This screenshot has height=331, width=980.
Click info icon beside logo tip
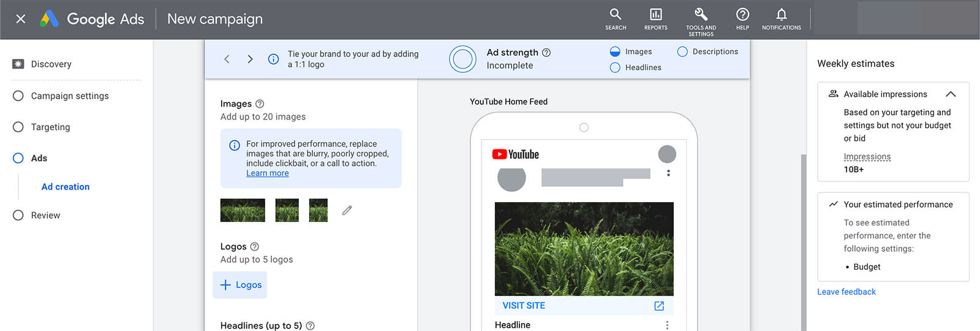pyautogui.click(x=274, y=59)
